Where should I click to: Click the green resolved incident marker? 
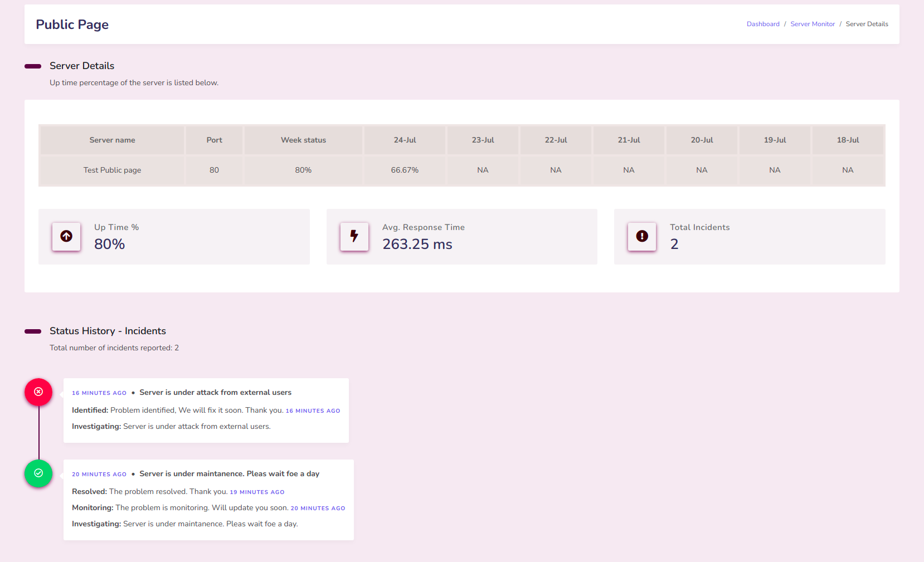tap(38, 473)
